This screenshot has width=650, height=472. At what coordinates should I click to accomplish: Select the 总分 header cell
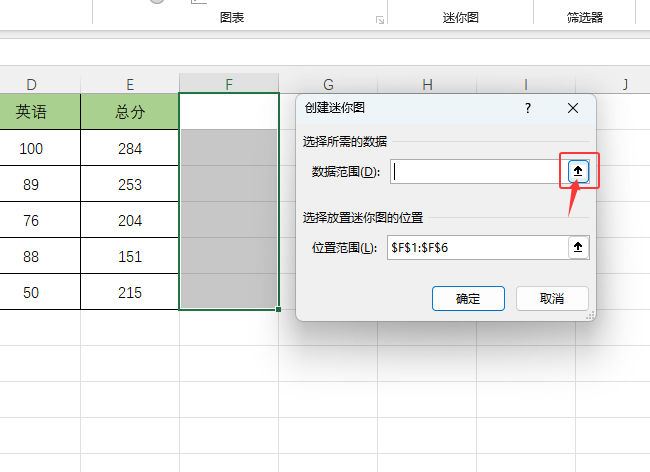(x=130, y=111)
